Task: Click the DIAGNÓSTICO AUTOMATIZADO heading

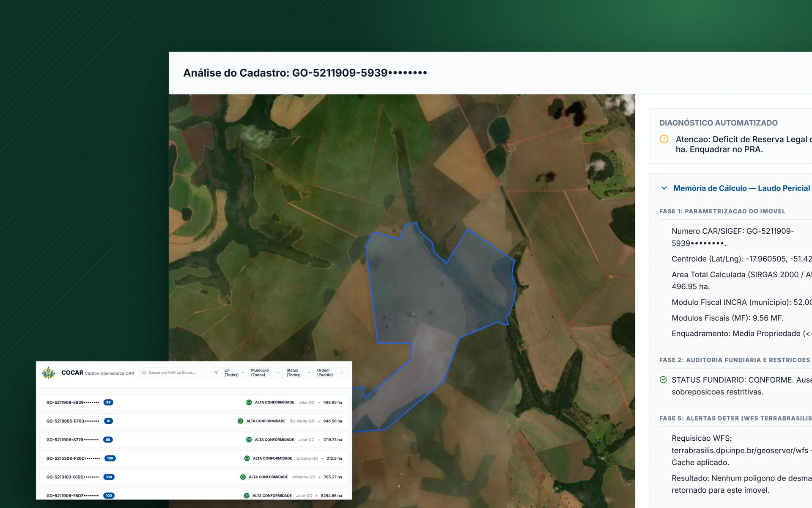Action: coord(719,123)
